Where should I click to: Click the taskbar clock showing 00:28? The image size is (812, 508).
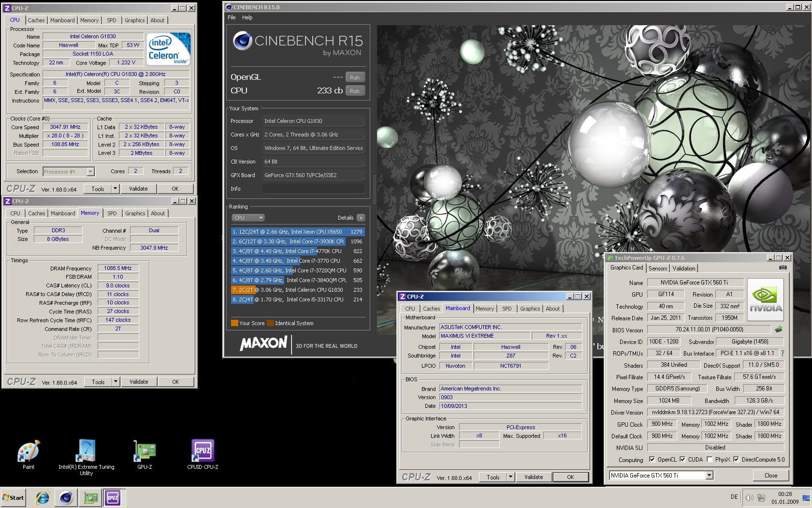point(785,494)
